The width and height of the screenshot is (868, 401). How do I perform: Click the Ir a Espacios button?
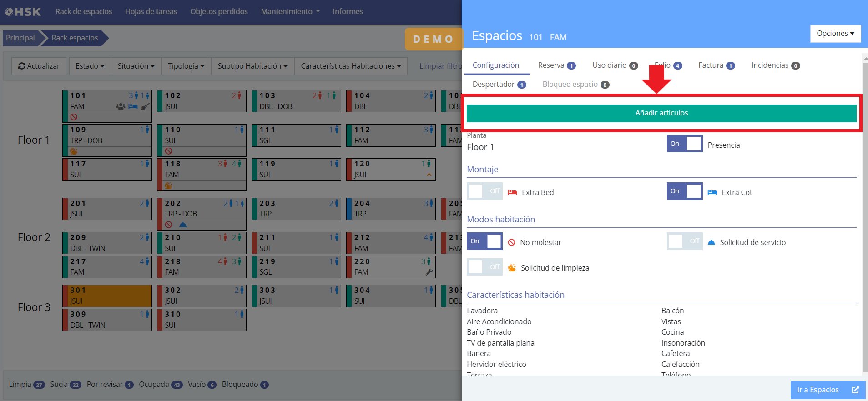pos(828,390)
